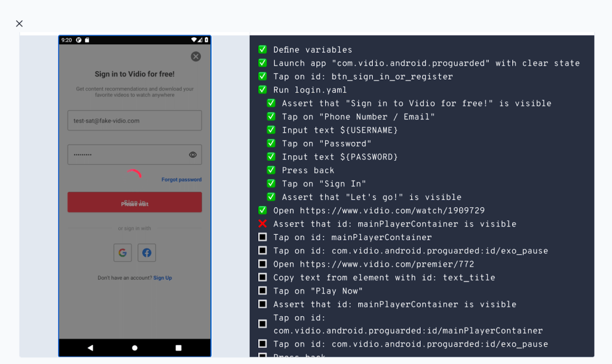Toggle password visibility eye icon
612x364 pixels.
192,154
